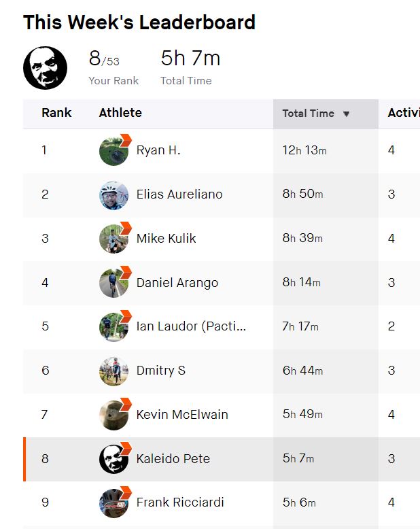Select the highlighted rank 8 row avatar
This screenshot has width=420, height=529.
pyautogui.click(x=114, y=460)
